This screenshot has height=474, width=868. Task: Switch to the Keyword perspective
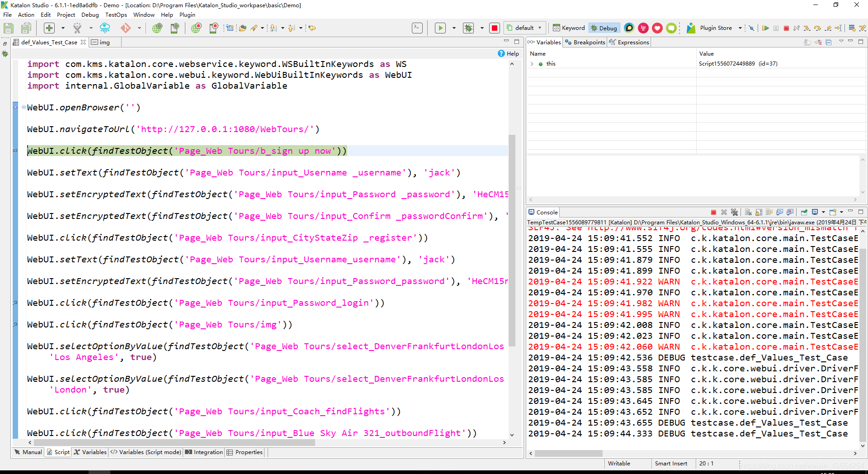(569, 28)
